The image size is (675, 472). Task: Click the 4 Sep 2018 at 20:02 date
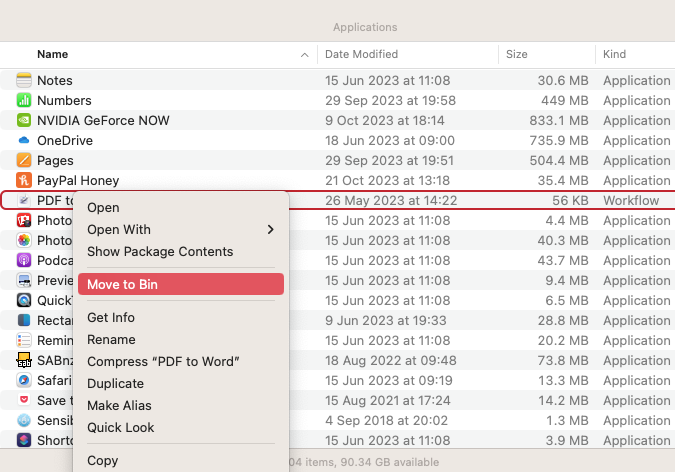tap(386, 420)
